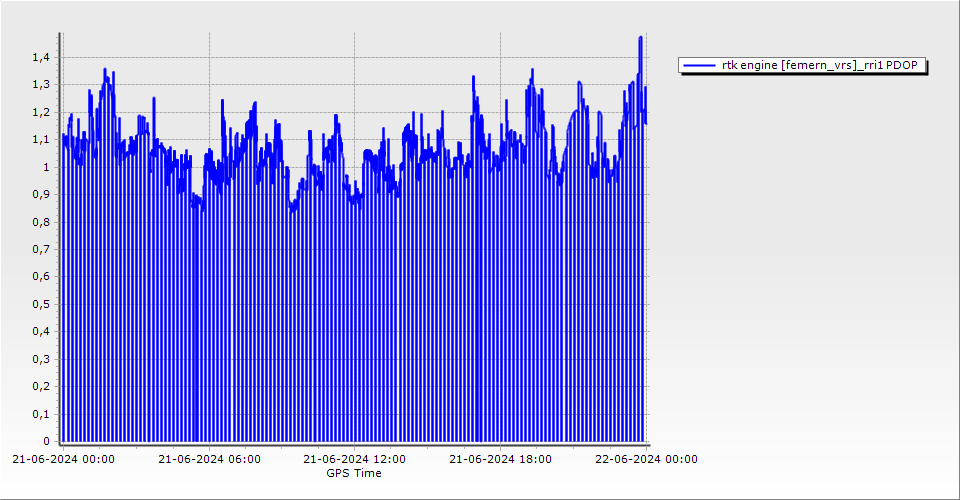
Task: Click the 22-06-2024 00:00 x-axis label
Action: pyautogui.click(x=647, y=460)
